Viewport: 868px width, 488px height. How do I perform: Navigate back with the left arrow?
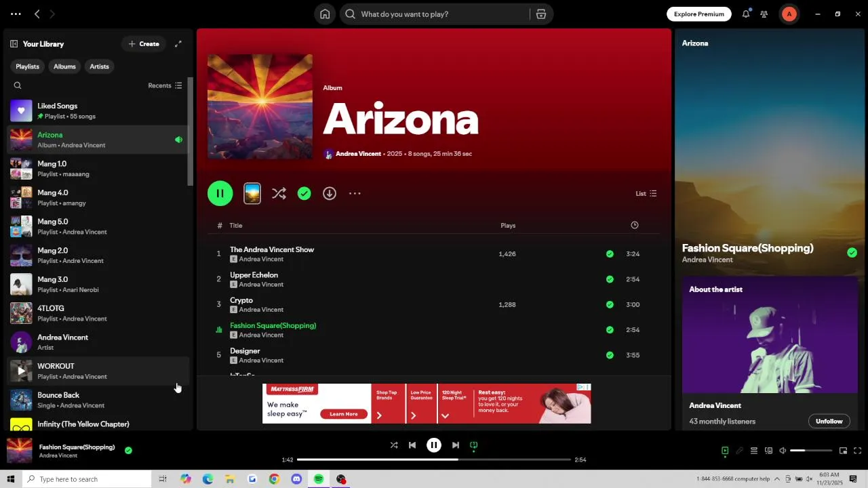37,14
